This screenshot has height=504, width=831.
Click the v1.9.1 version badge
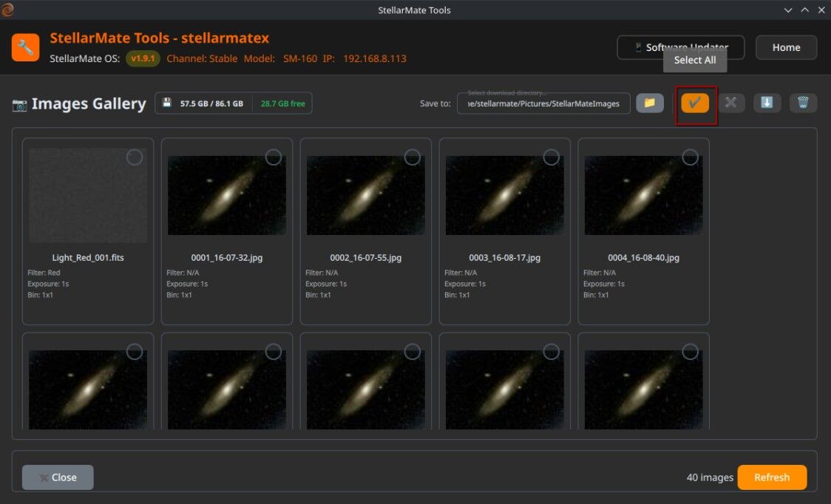coord(143,58)
